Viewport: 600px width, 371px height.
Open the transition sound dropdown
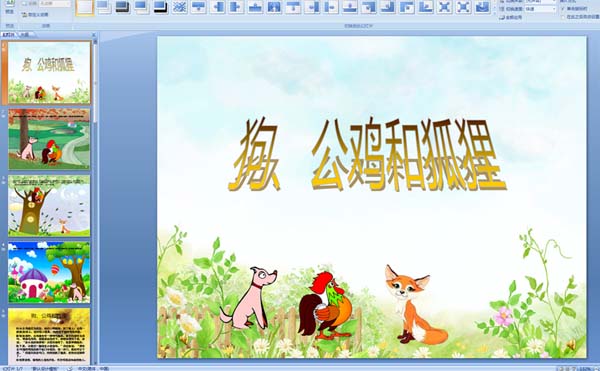(x=540, y=2)
